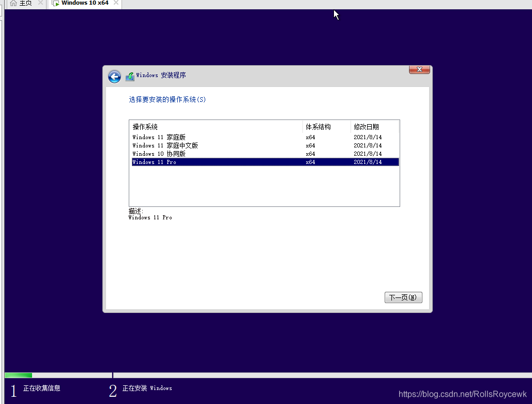Image resolution: width=532 pixels, height=404 pixels.
Task: Click the Windows setup program icon
Action: [x=130, y=77]
